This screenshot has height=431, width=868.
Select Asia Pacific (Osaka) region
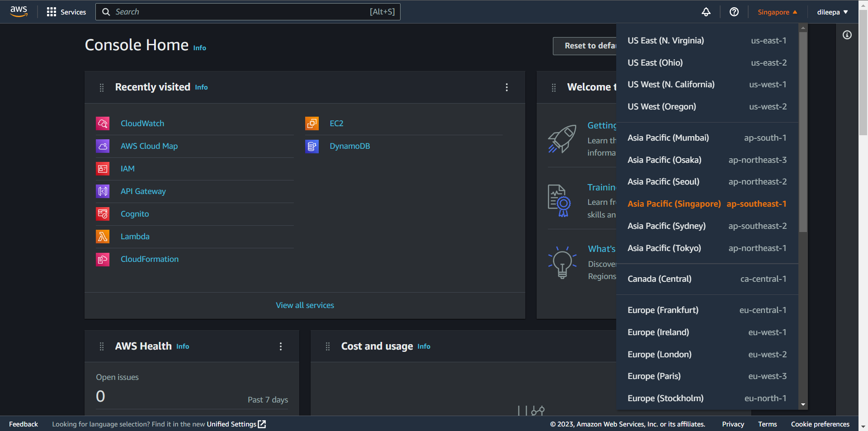click(x=707, y=160)
